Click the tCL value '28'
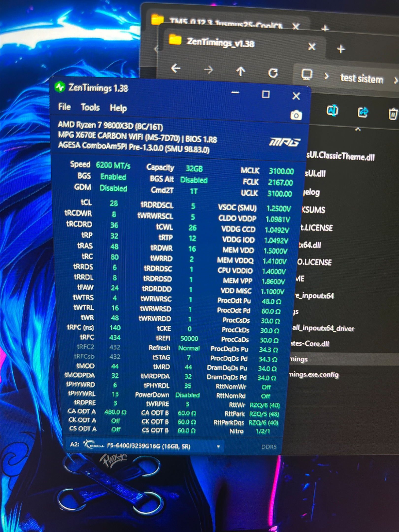This screenshot has height=532, width=399. coord(114,203)
